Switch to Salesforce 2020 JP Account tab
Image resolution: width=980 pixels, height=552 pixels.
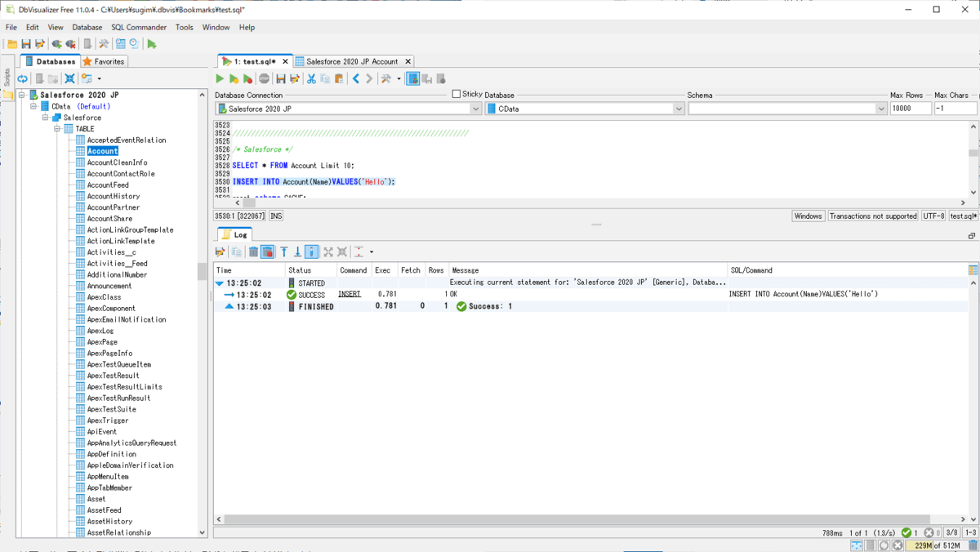[351, 61]
